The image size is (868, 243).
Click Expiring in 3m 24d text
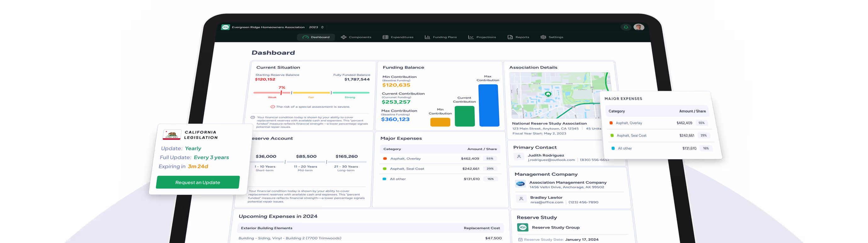[183, 166]
